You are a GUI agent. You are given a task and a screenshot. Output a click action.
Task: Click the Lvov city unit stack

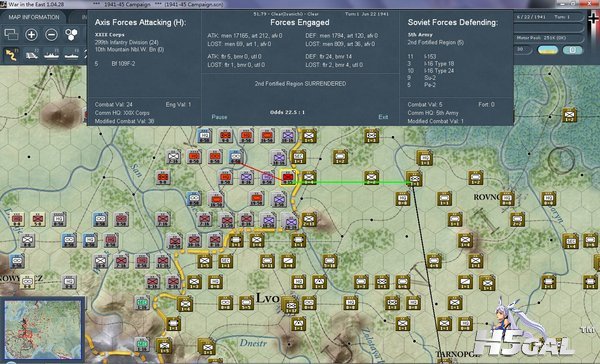click(x=290, y=305)
